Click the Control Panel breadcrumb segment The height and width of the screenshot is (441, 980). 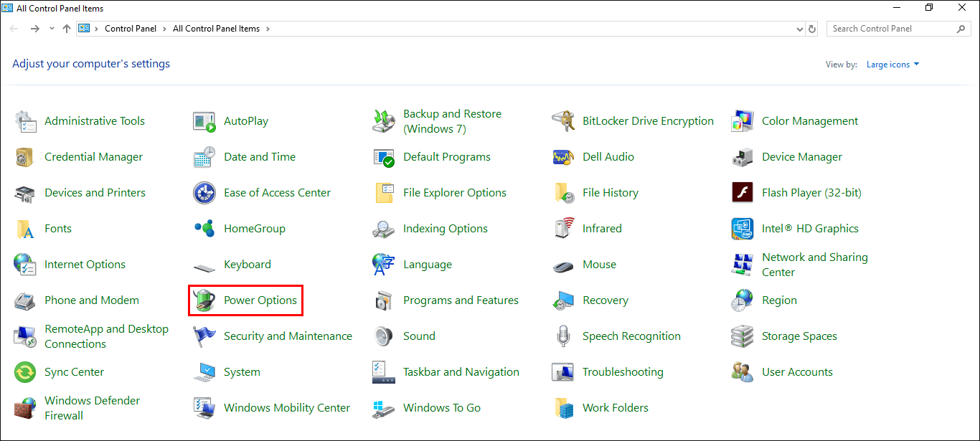click(x=131, y=29)
